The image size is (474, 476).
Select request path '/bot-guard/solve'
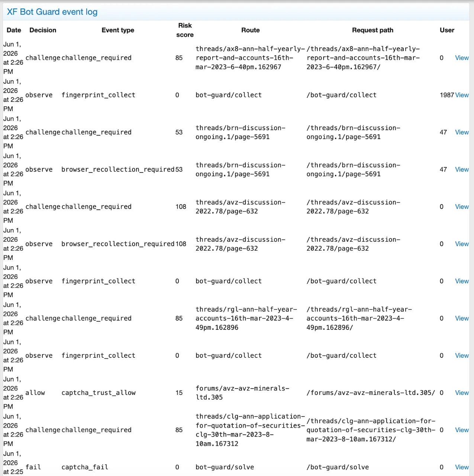338,467
